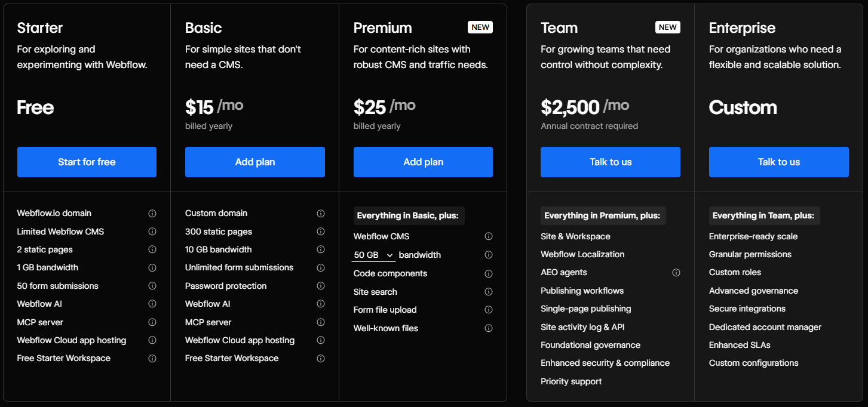Click 'Everything in Basic, plus:' label

point(409,215)
